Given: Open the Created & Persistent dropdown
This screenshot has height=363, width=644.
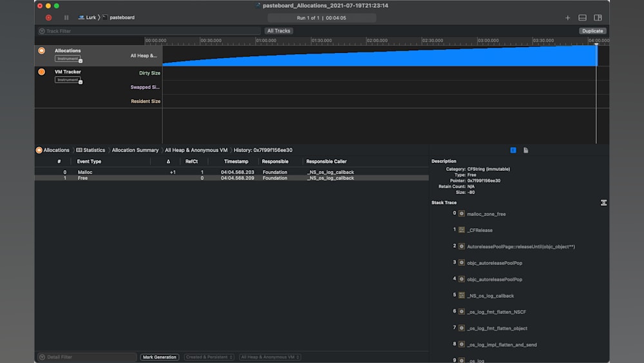Looking at the screenshot, I should 209,357.
